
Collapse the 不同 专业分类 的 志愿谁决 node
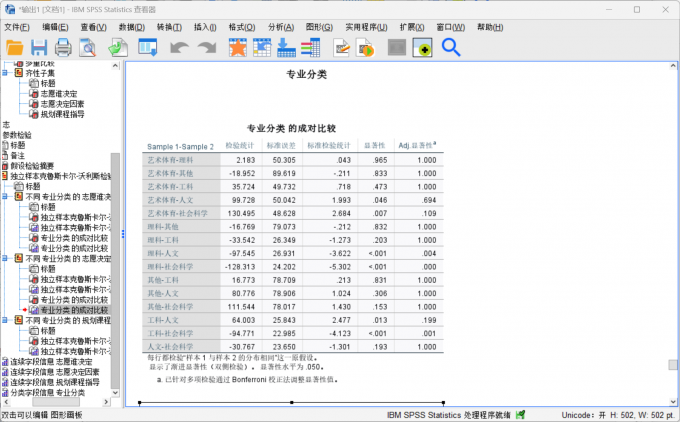coord(7,197)
